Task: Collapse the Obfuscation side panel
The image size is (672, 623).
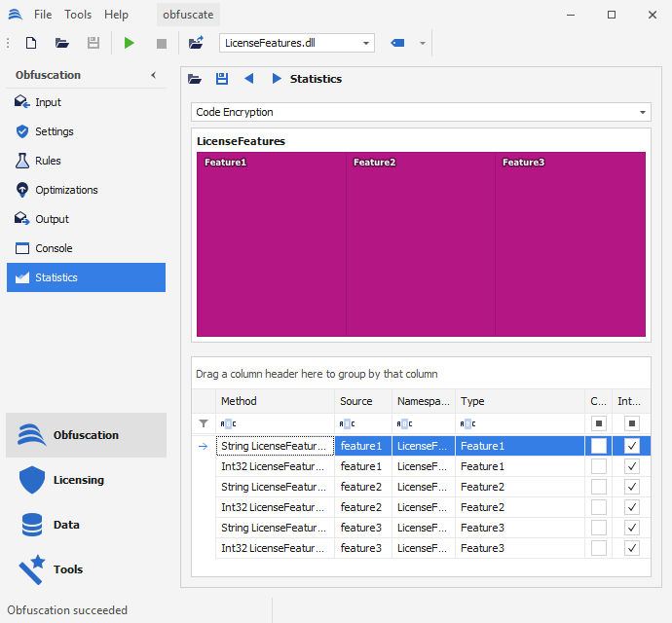Action: tap(153, 75)
